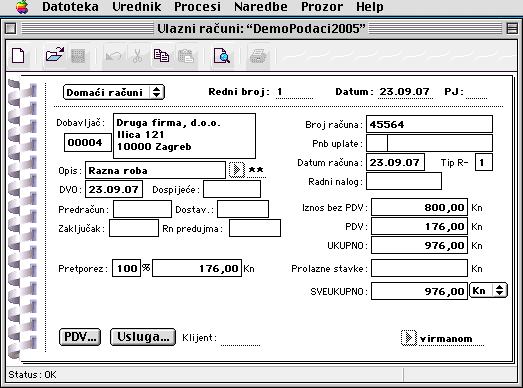Open print preview with magnifier icon
The height and width of the screenshot is (388, 523).
[222, 56]
